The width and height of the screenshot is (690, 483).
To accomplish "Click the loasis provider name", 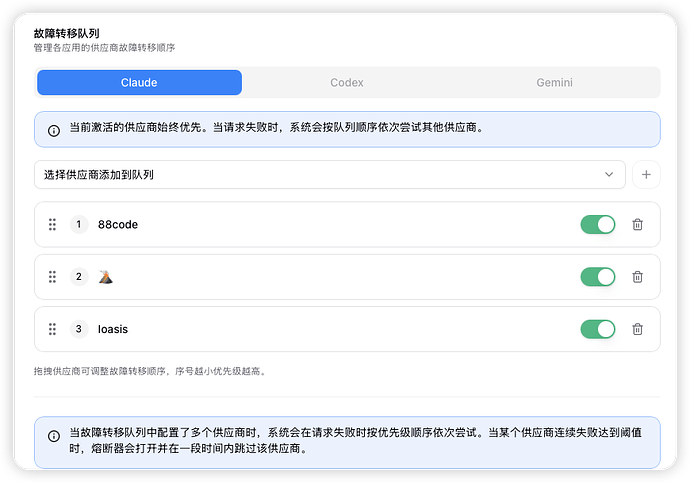I will [113, 329].
